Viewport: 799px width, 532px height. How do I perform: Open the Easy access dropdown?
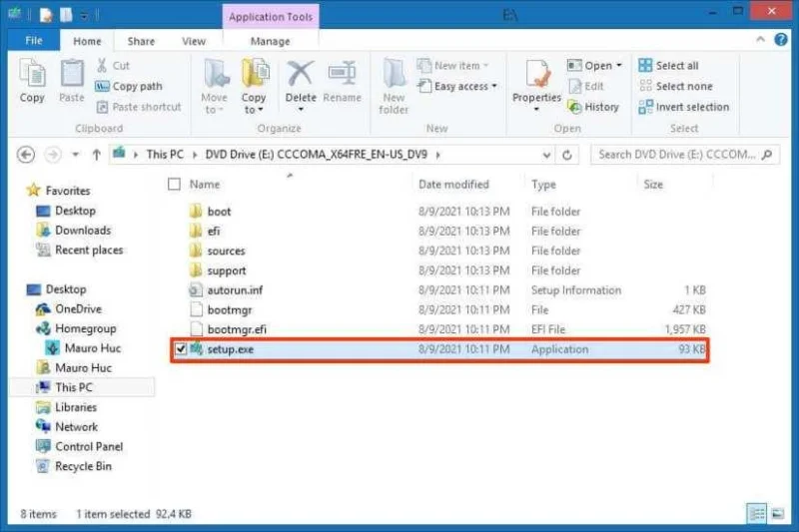tap(457, 87)
